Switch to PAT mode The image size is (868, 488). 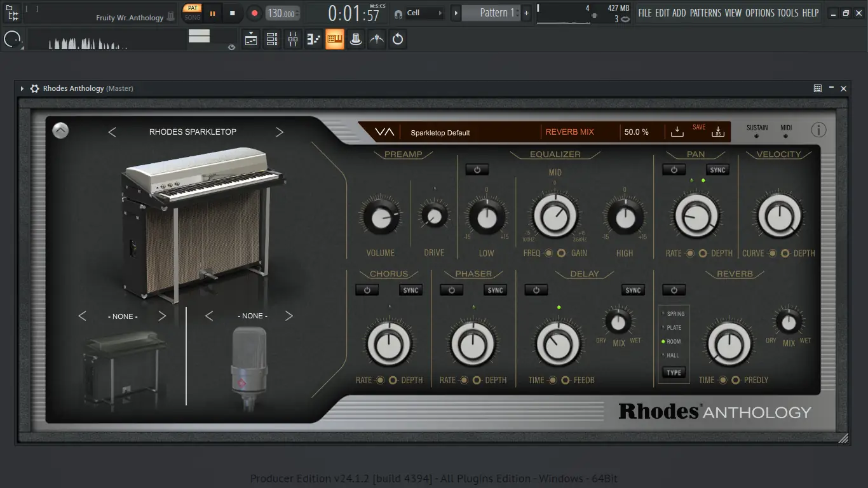coord(192,8)
